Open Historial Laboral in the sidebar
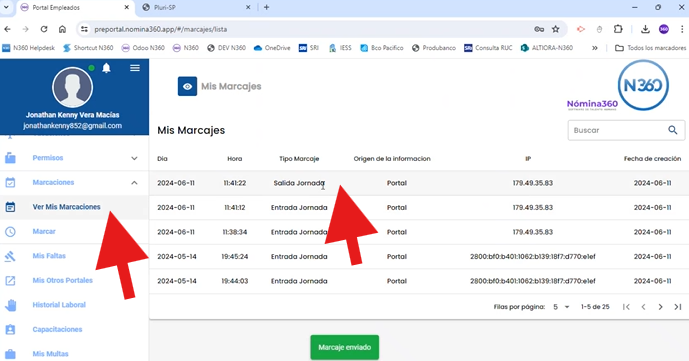This screenshot has height=361, width=689. 59,305
